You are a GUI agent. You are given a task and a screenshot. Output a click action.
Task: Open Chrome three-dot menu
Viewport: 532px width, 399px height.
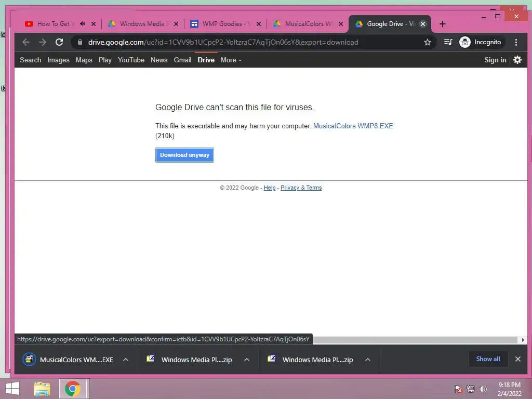[516, 42]
